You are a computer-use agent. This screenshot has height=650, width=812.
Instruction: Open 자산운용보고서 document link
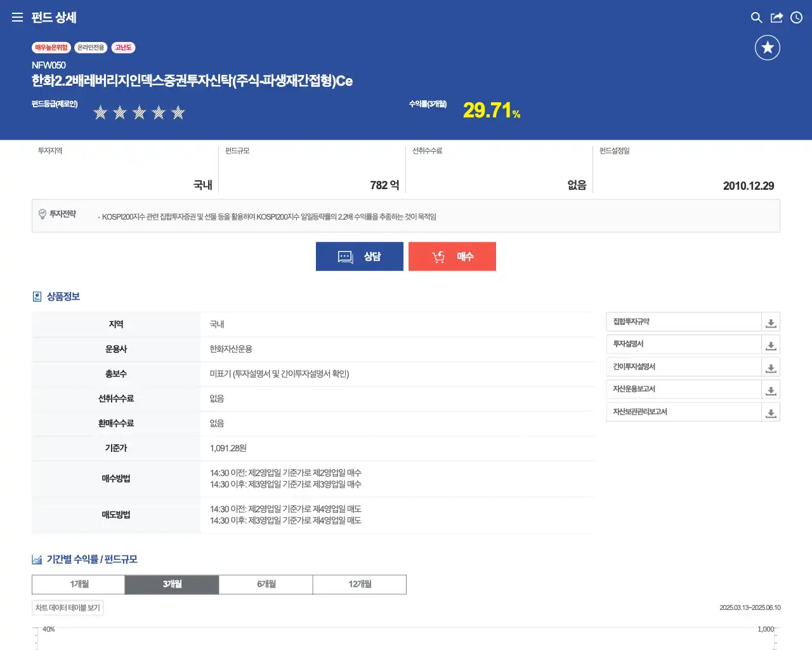(684, 389)
